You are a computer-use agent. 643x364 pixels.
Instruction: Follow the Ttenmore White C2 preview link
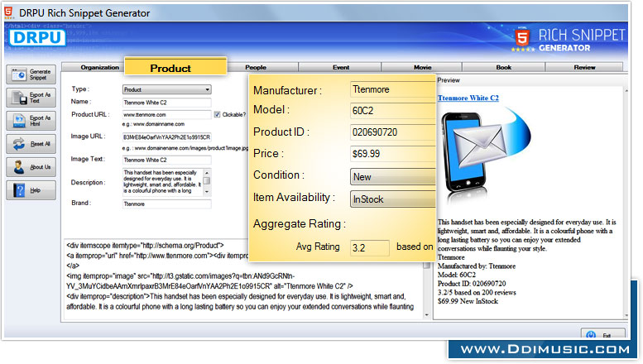[468, 98]
